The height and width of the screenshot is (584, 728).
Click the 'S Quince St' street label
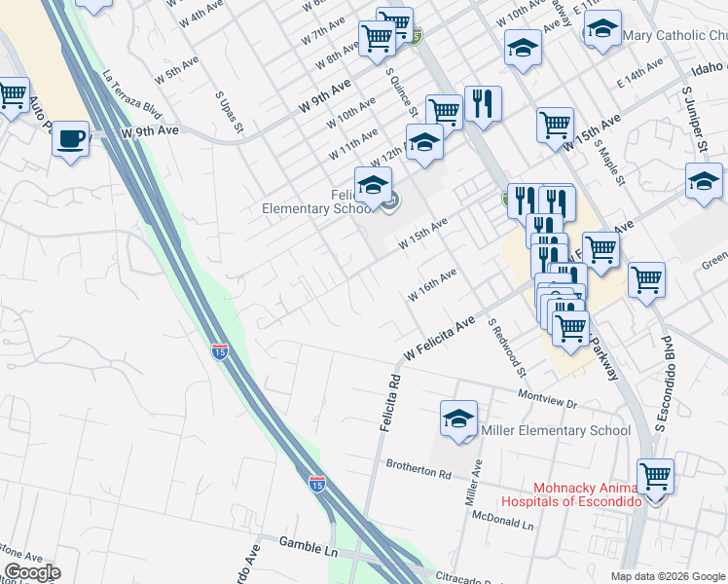[402, 92]
